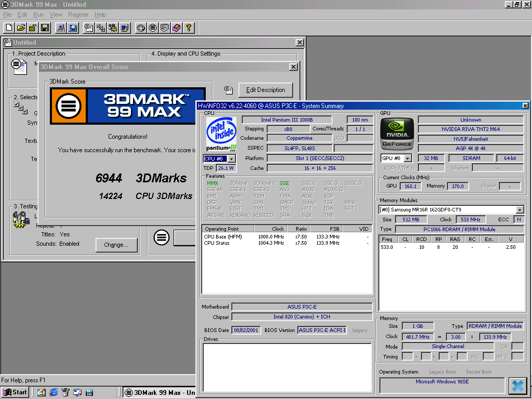This screenshot has height=399, width=532.
Task: Click the Intel Pentium III 1000B name field
Action: point(287,120)
